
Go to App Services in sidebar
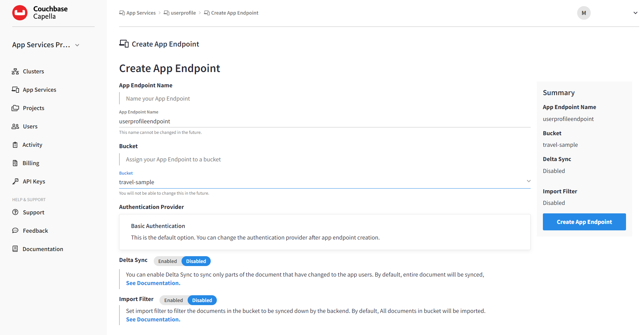click(39, 90)
